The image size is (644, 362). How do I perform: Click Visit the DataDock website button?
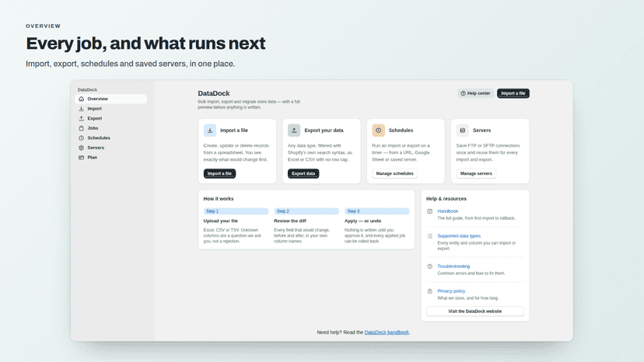474,312
